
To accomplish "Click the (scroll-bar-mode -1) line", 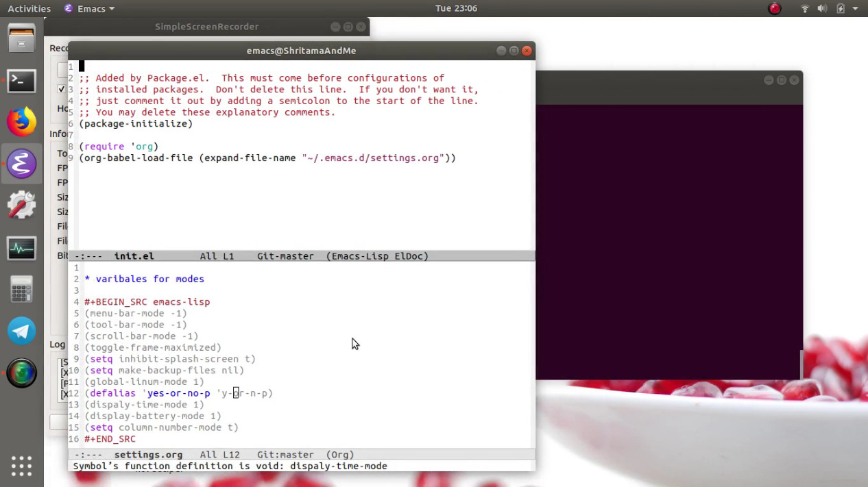I will pos(141,336).
